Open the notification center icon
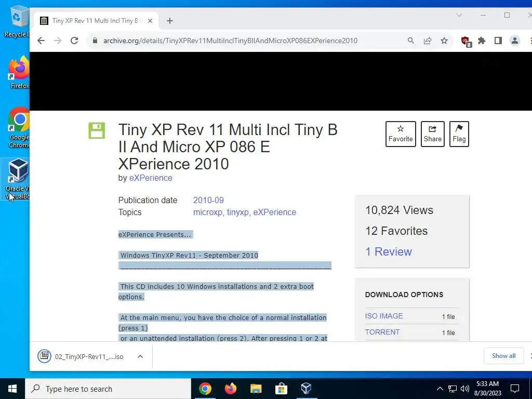Screen dimensions: 532x399 coord(515,389)
